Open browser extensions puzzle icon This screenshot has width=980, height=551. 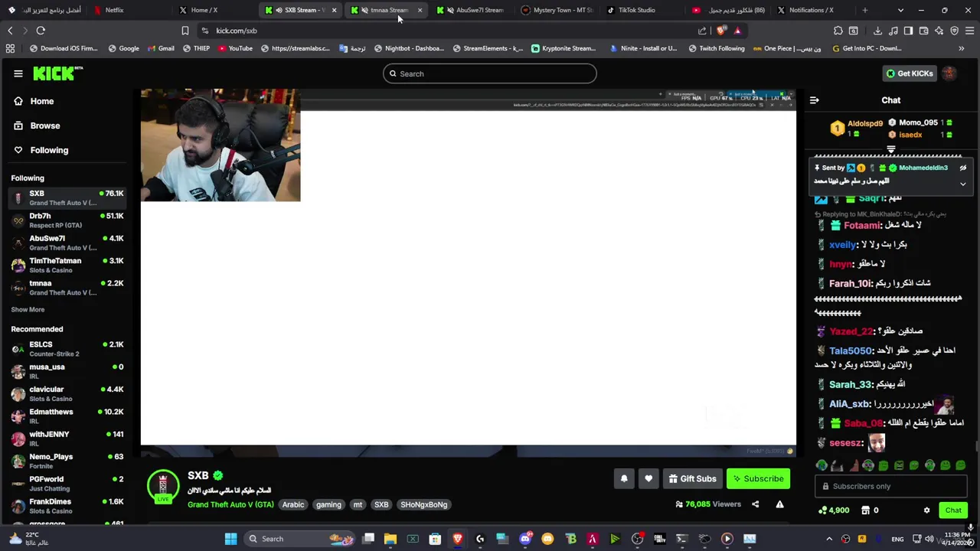(838, 31)
